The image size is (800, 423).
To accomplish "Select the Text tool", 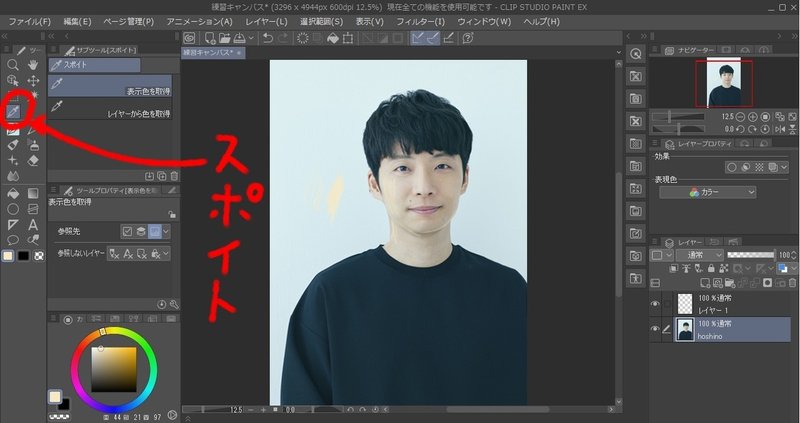I will [33, 225].
